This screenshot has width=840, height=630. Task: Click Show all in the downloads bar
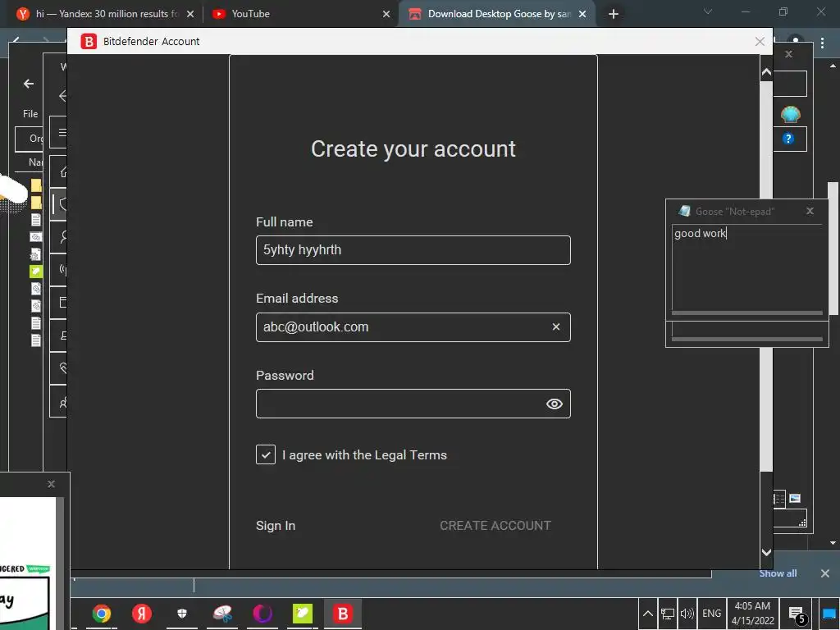[x=778, y=573]
